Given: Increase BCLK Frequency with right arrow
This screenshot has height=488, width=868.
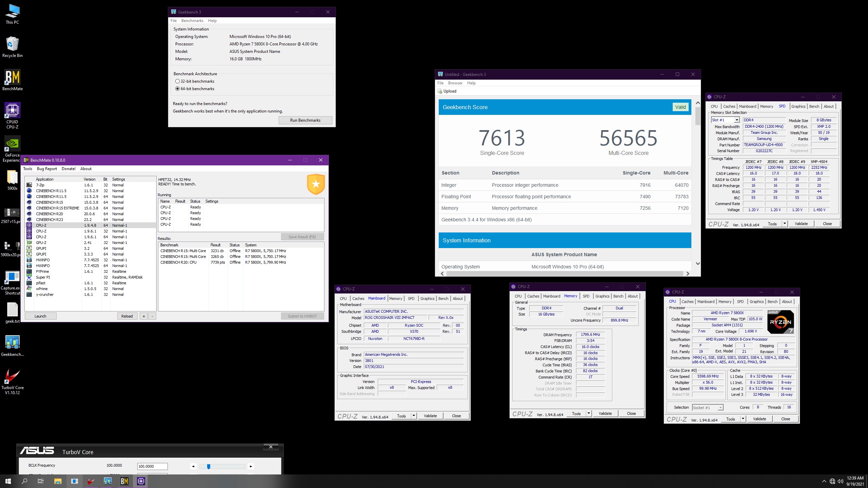Looking at the screenshot, I should click(251, 466).
